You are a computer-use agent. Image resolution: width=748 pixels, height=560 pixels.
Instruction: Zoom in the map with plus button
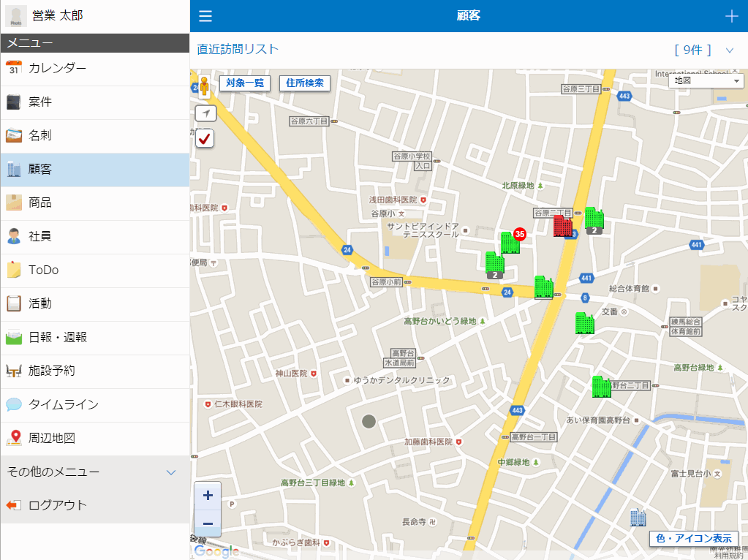point(208,496)
